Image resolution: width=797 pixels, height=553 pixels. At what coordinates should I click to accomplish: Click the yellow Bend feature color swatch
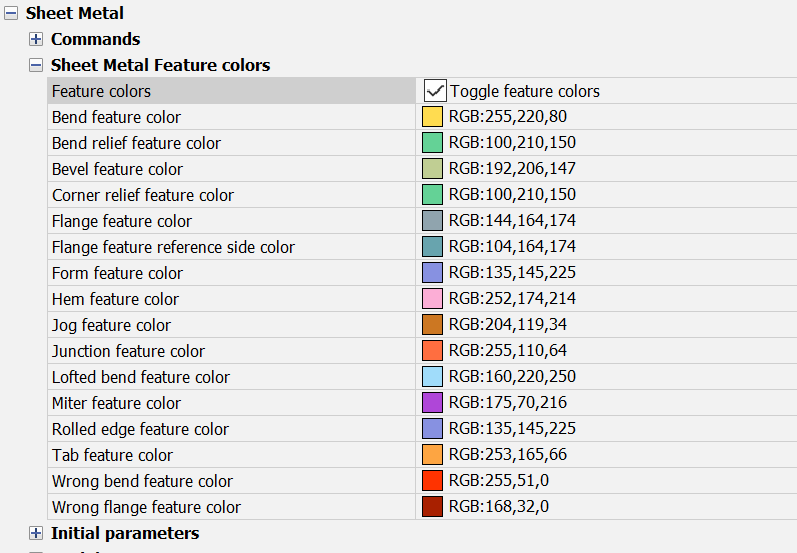coord(432,117)
